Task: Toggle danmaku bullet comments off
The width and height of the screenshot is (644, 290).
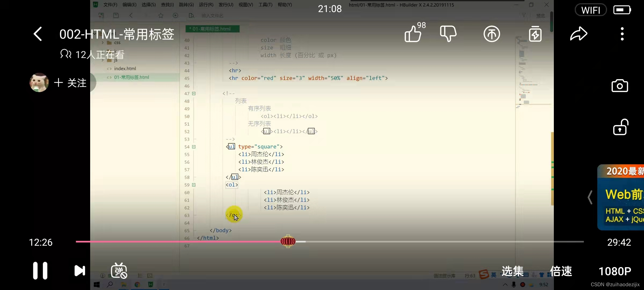Action: (x=119, y=271)
